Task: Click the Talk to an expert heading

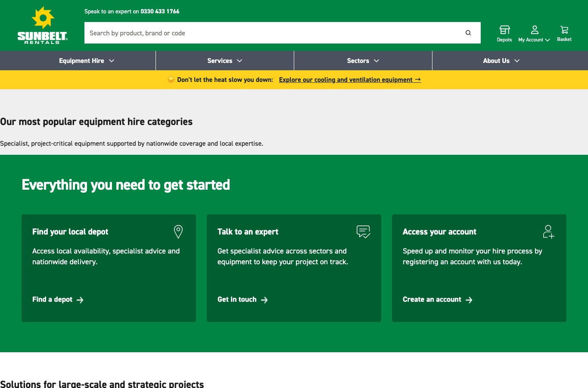Action: tap(248, 232)
